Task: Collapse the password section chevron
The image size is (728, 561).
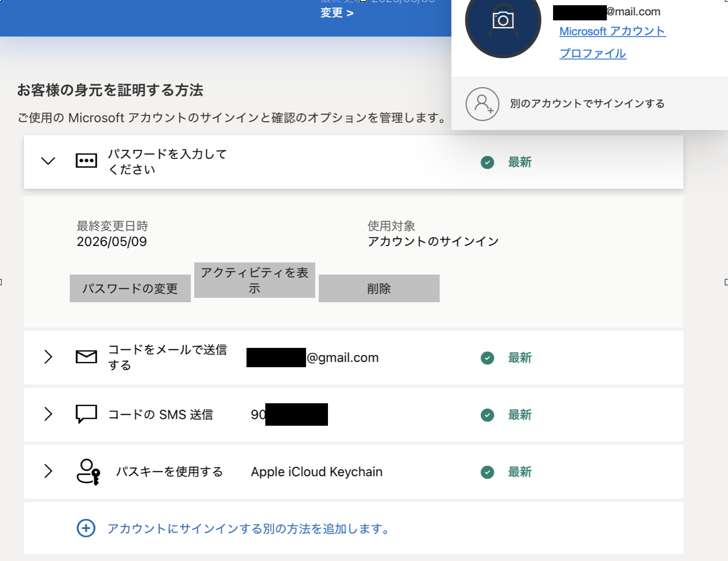Action: 48,161
